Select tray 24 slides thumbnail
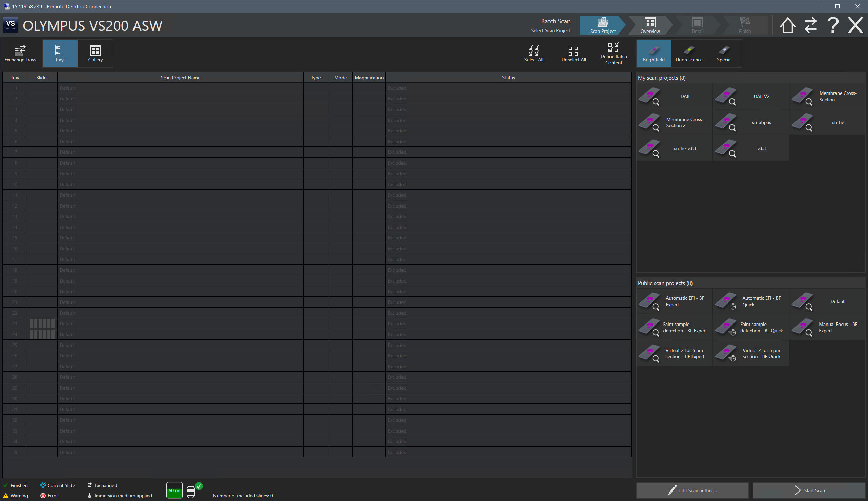Viewport: 868px width, 501px height. (x=42, y=334)
